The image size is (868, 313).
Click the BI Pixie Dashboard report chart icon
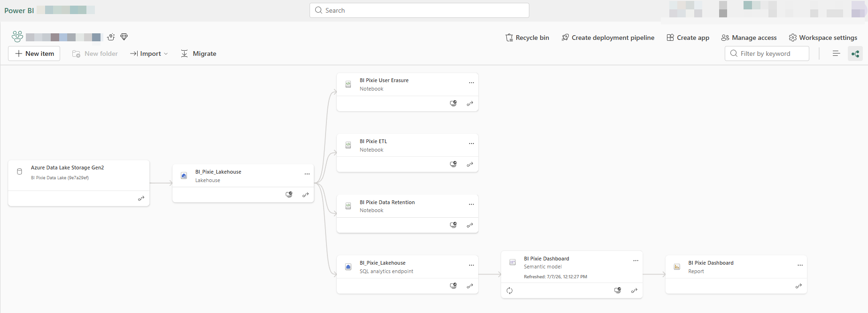677,267
